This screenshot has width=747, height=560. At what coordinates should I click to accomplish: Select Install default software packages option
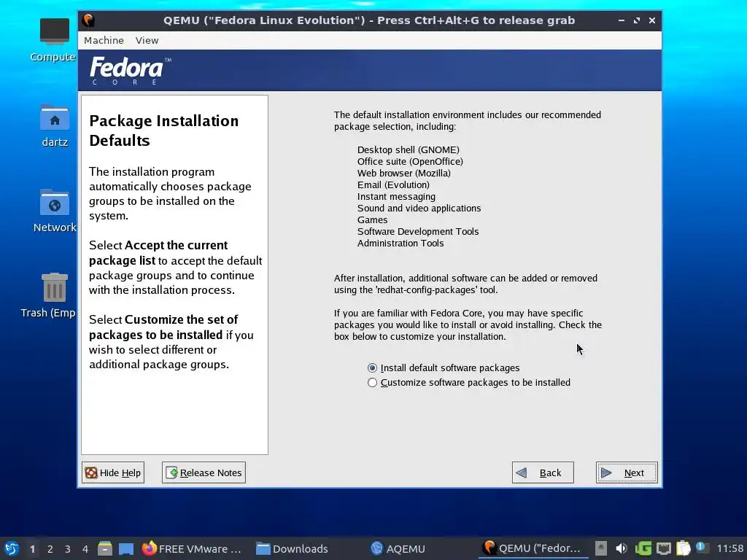coord(444,367)
